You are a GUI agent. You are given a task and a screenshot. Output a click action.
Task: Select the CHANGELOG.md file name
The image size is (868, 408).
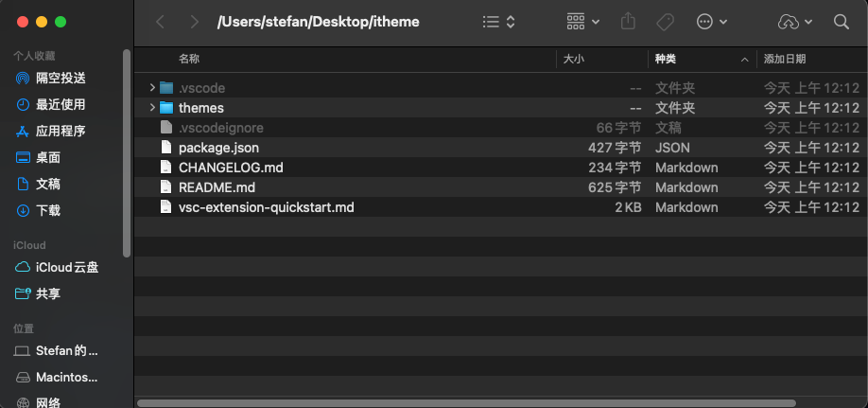(x=231, y=168)
